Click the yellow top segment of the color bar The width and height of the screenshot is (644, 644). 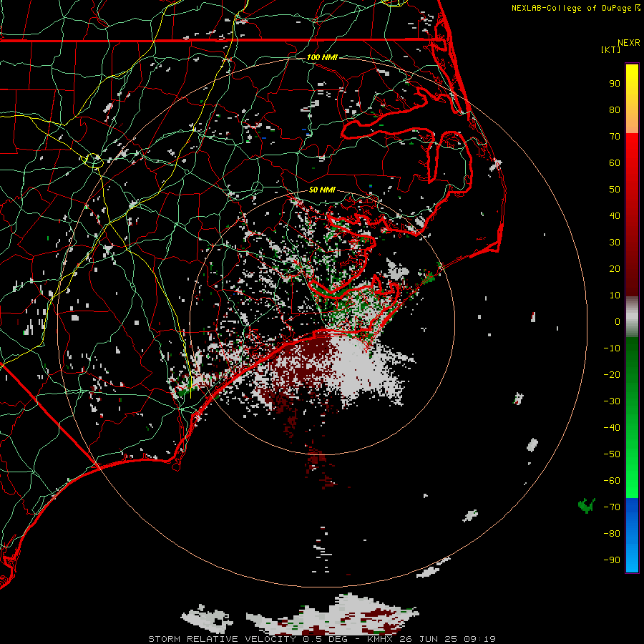pyautogui.click(x=632, y=99)
